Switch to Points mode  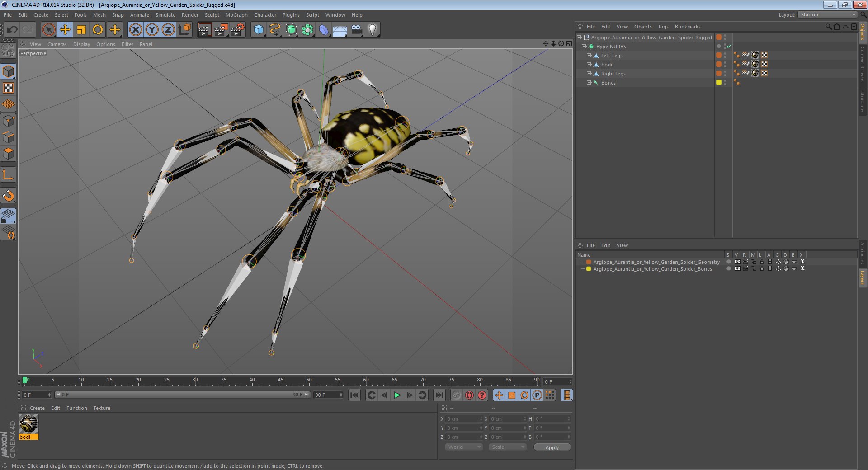[8, 121]
